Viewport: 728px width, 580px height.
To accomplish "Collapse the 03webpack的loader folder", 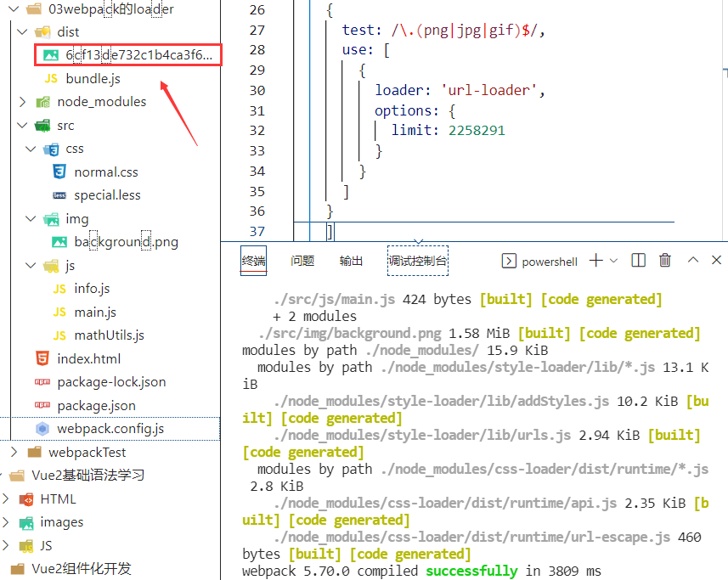I will coord(14,8).
